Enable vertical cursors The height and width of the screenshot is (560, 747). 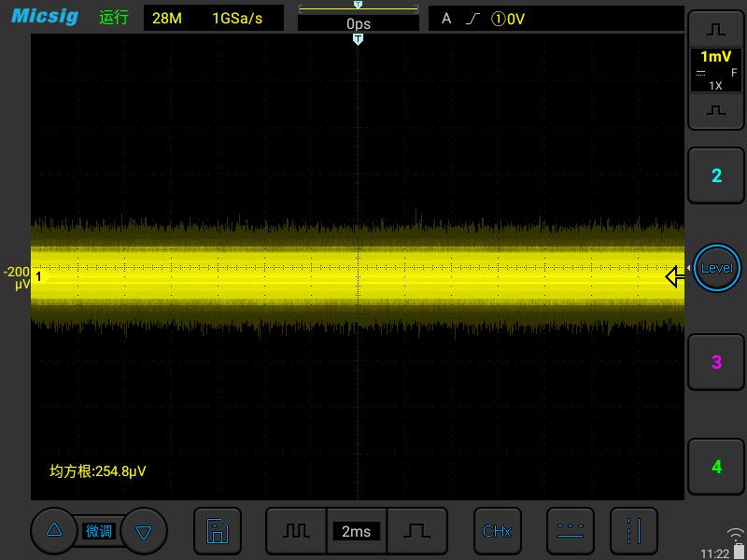633,531
